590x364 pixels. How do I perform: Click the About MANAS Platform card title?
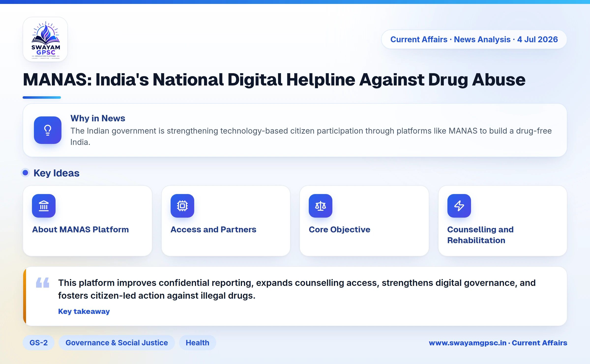point(80,229)
